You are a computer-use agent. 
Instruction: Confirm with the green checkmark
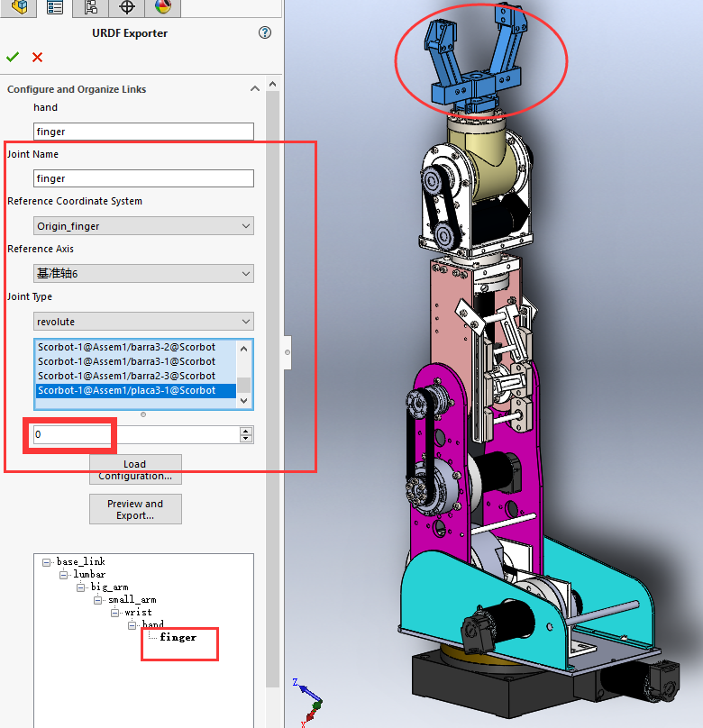[x=13, y=57]
